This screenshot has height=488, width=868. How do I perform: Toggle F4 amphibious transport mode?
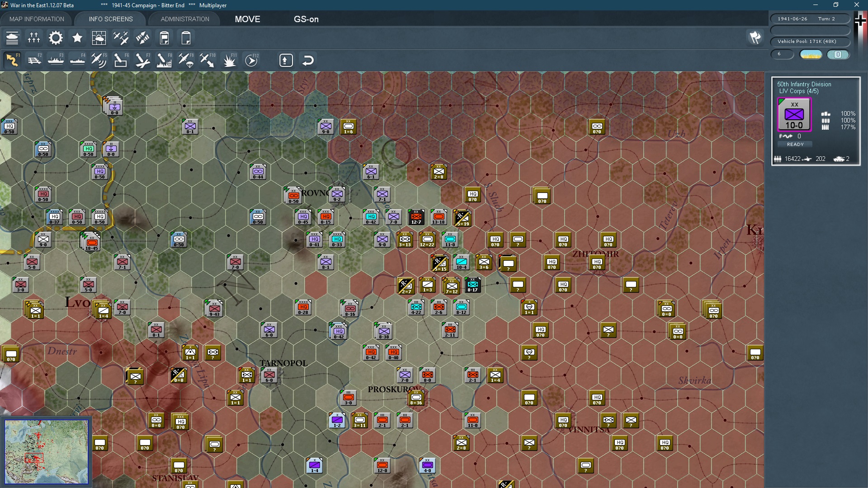pyautogui.click(x=77, y=60)
